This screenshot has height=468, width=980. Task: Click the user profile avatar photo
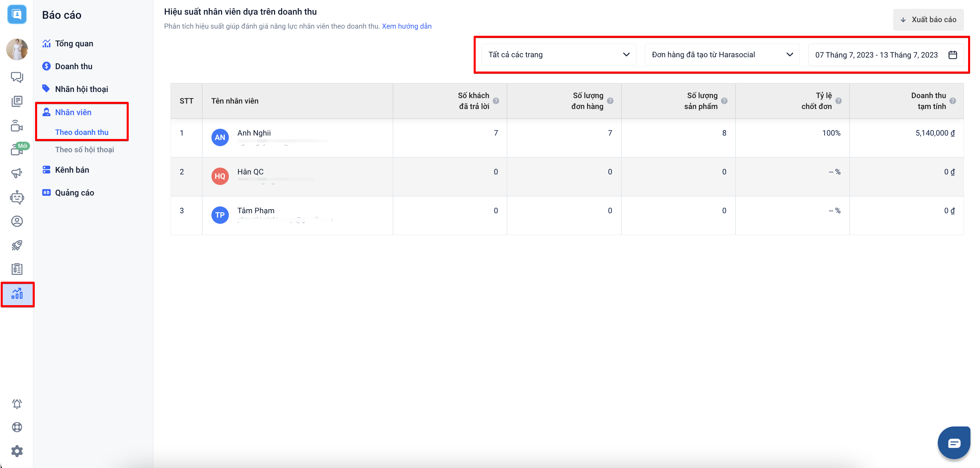pyautogui.click(x=17, y=49)
